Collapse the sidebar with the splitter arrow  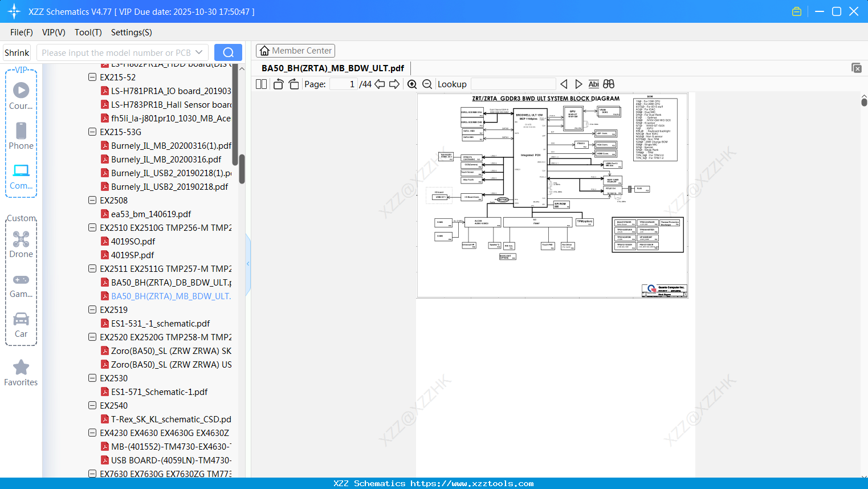coord(248,263)
